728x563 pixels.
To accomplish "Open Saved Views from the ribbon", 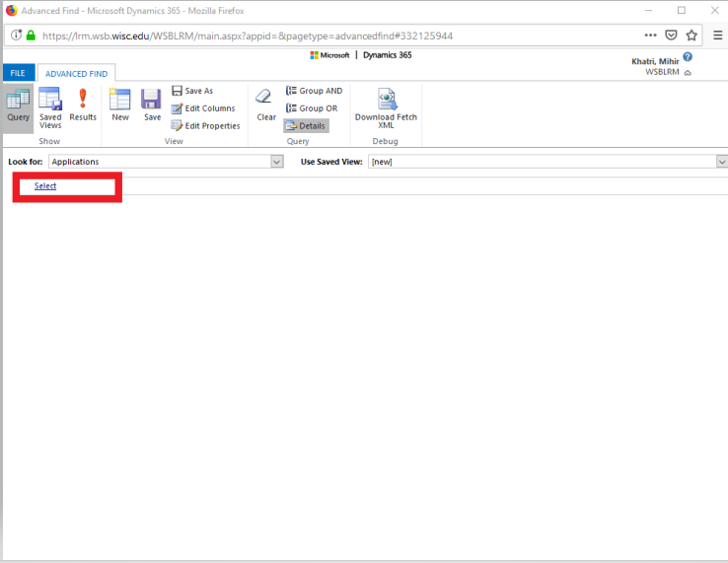I will pos(50,105).
